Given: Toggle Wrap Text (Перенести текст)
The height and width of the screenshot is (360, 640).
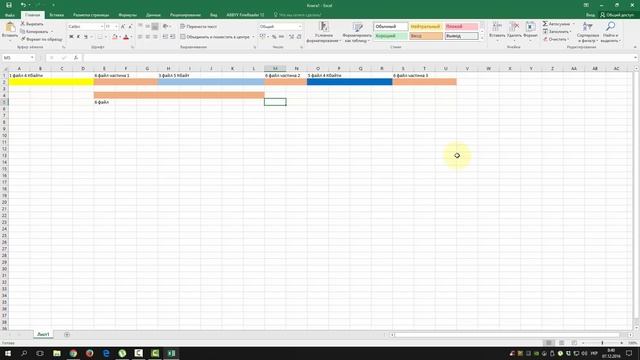Looking at the screenshot, I should click(x=198, y=27).
